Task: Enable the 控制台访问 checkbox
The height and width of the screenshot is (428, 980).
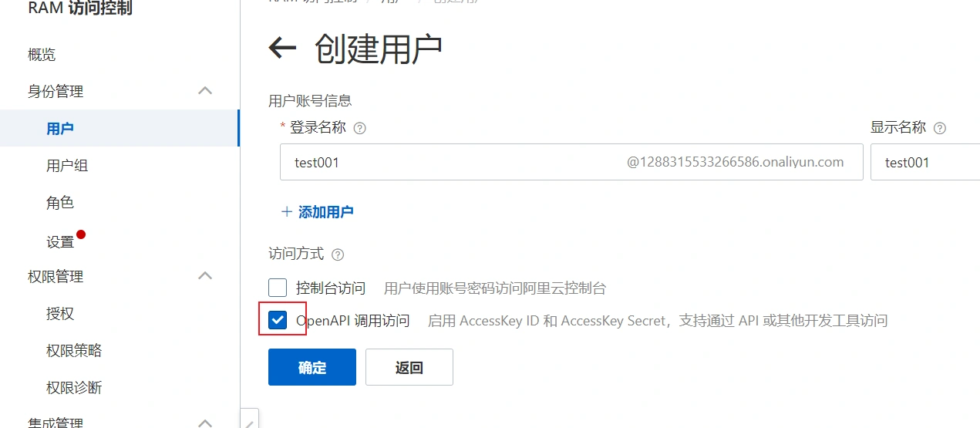Action: (x=278, y=288)
